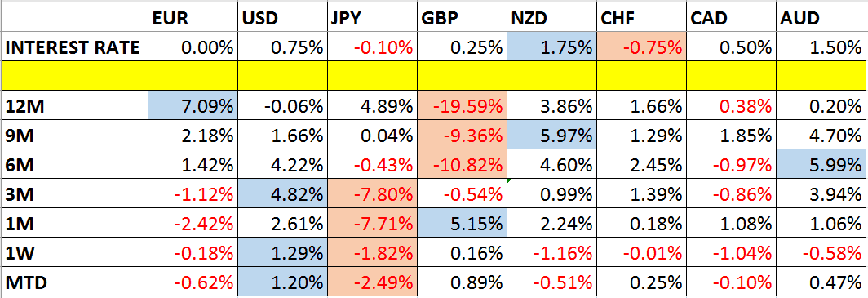Click GBP 6M cell showing -10.82%

tap(461, 165)
